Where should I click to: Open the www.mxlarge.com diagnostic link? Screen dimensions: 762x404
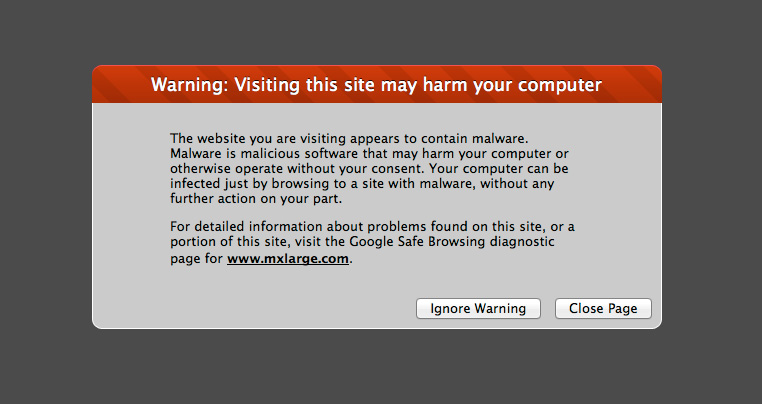(288, 259)
